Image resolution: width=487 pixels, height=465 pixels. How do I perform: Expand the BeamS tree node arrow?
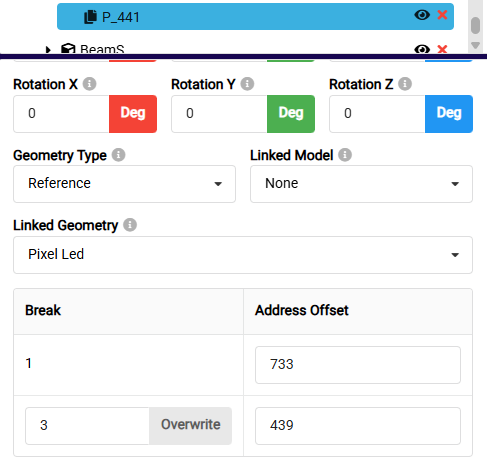point(48,50)
